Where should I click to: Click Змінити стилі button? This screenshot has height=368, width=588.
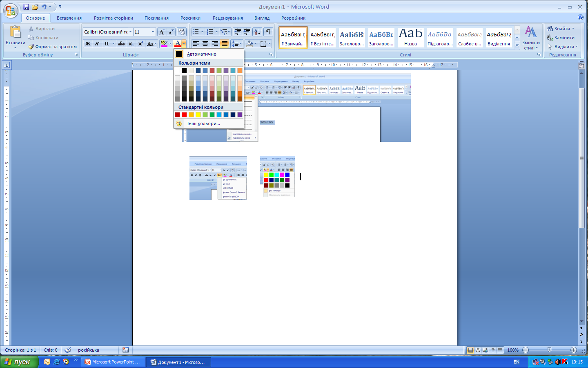(x=531, y=38)
